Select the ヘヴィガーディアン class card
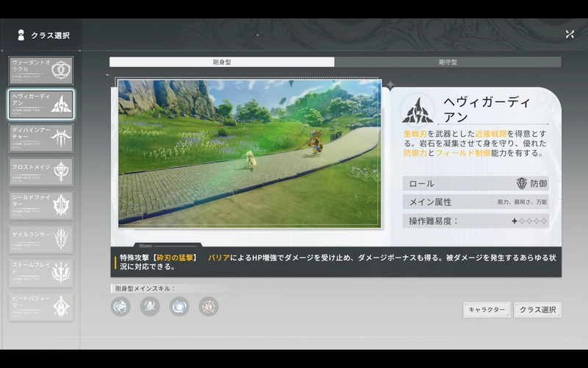 [41, 105]
